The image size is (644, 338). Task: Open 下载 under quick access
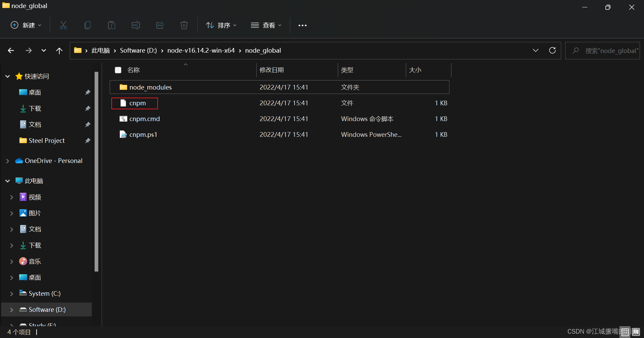tap(35, 109)
